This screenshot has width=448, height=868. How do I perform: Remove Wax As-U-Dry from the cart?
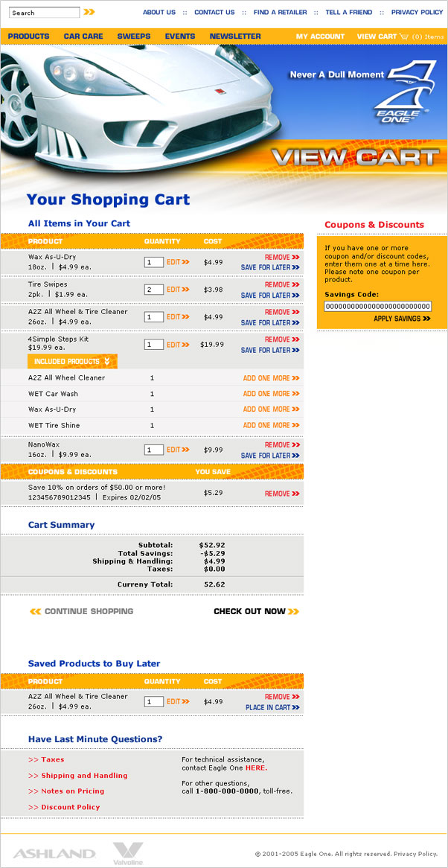[x=281, y=258]
